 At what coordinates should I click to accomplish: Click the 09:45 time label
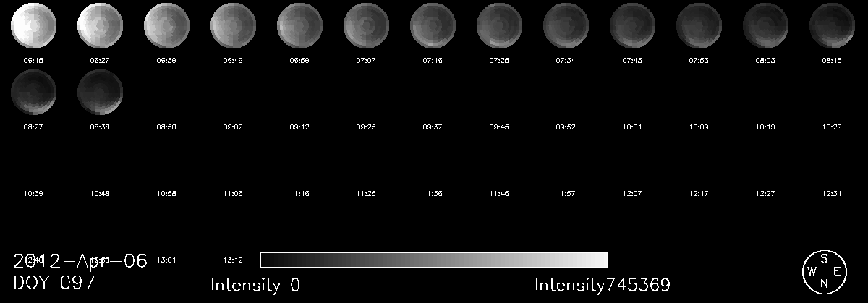pos(499,127)
